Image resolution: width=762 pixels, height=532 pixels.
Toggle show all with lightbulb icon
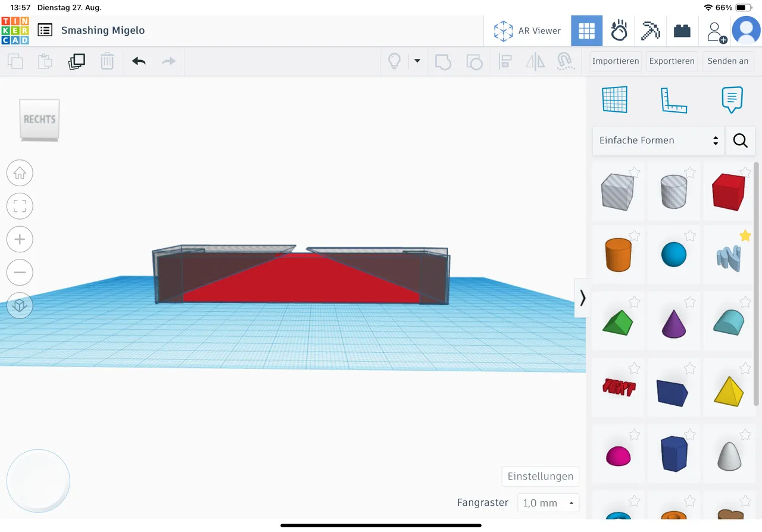pos(394,61)
